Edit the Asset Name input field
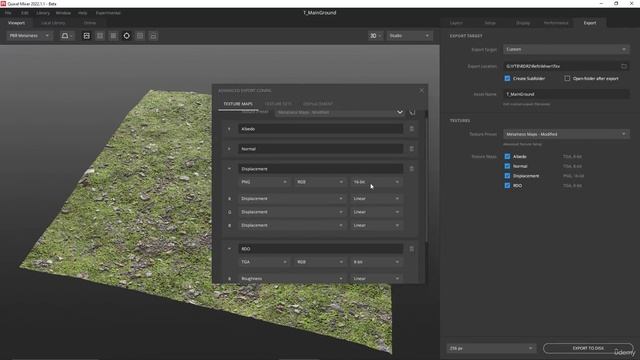The width and height of the screenshot is (640, 360). point(566,94)
